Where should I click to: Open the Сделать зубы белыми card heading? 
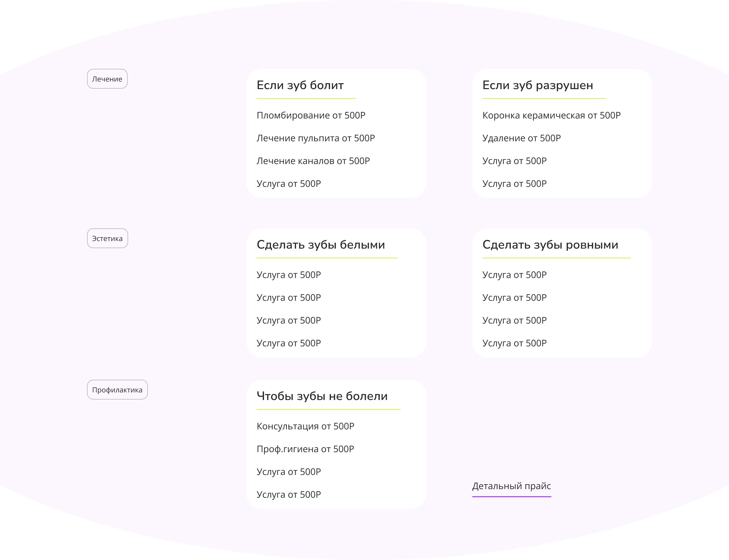tap(321, 245)
